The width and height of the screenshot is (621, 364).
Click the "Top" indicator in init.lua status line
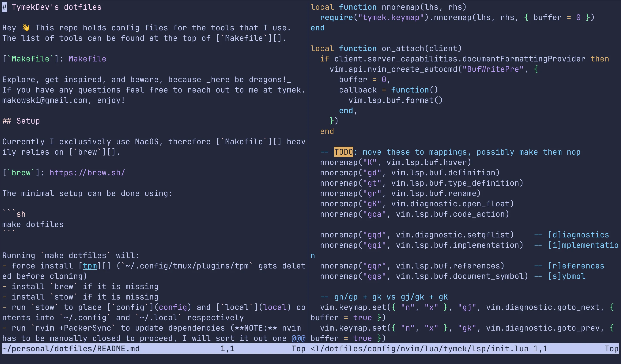tap(611, 348)
